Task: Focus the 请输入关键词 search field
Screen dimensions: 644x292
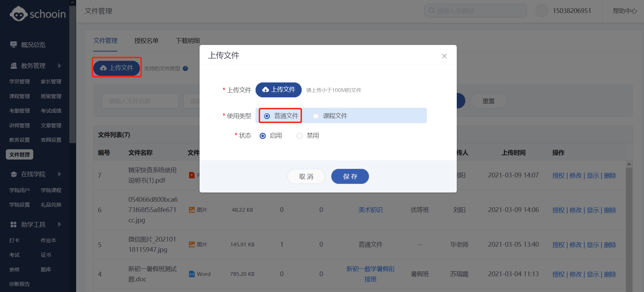Action: tap(476, 11)
